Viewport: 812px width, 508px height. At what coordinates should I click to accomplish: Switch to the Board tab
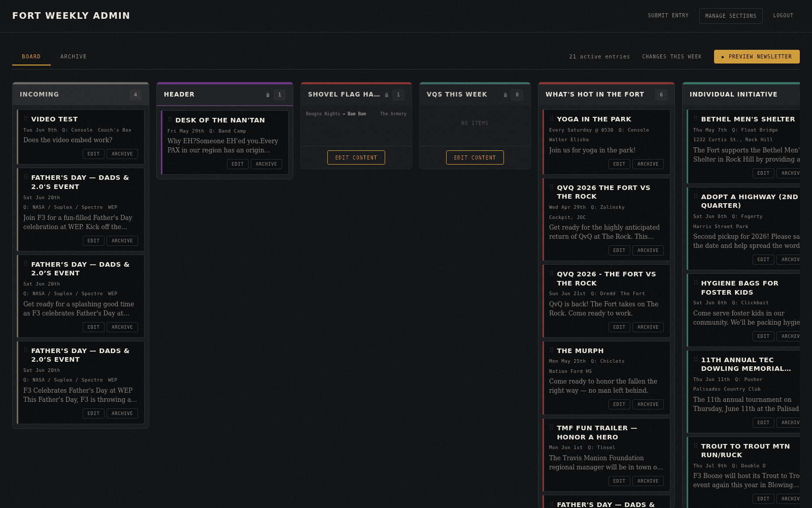coord(31,57)
